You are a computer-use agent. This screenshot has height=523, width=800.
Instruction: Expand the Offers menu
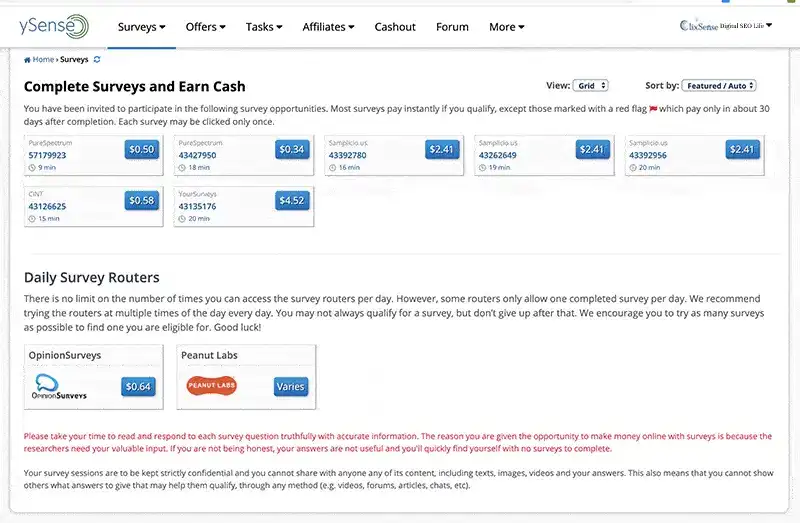[x=205, y=27]
